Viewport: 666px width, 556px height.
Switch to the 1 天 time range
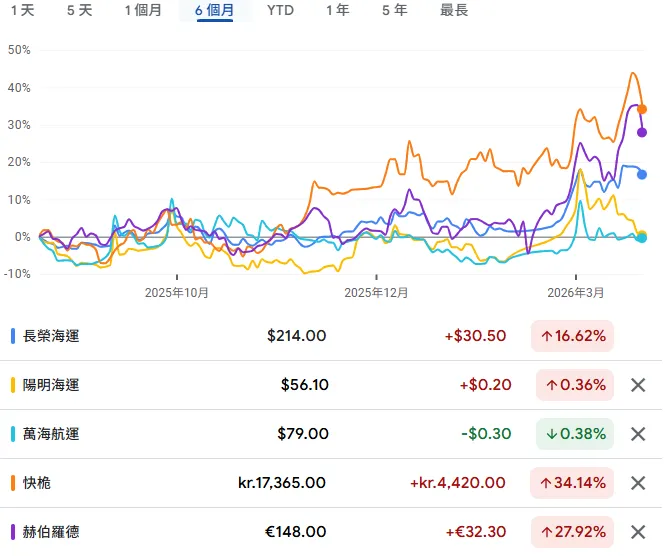[x=22, y=10]
